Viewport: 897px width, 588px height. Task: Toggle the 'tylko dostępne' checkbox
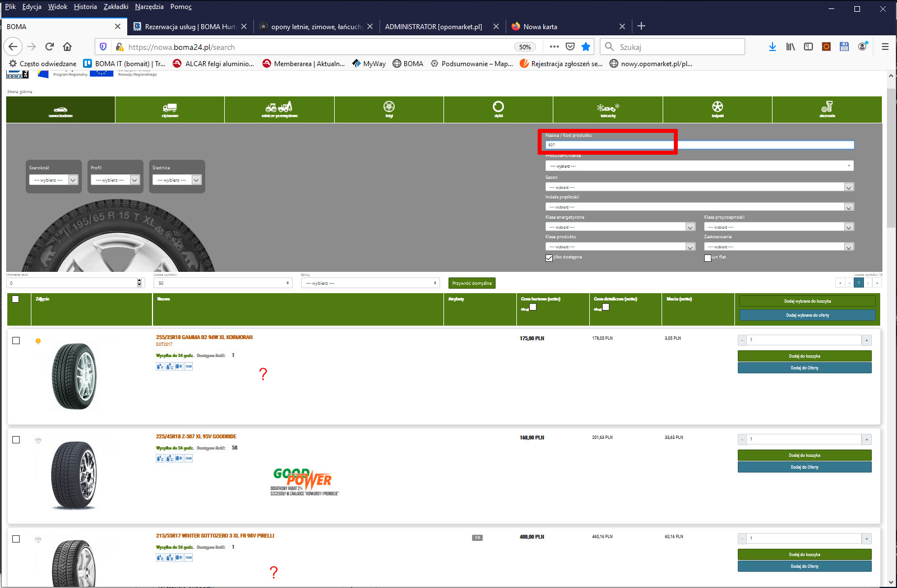[549, 258]
